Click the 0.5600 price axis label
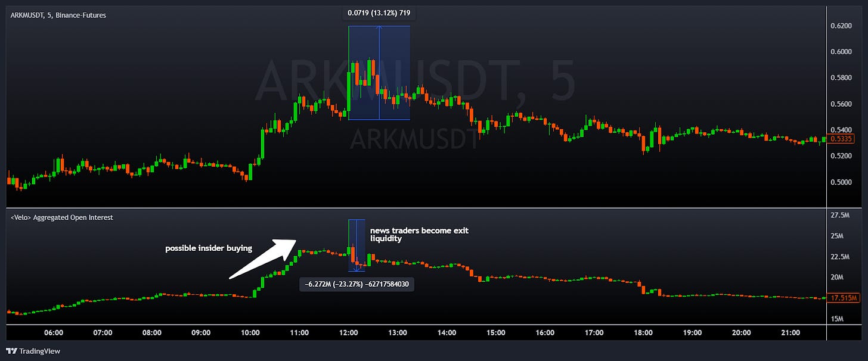This screenshot has height=361, width=868. pyautogui.click(x=842, y=104)
